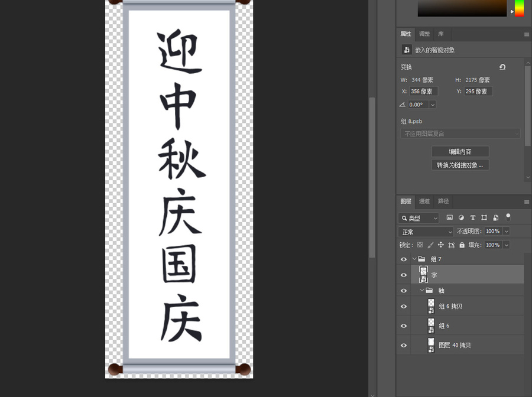Click the search icon in layer filter

tap(404, 218)
